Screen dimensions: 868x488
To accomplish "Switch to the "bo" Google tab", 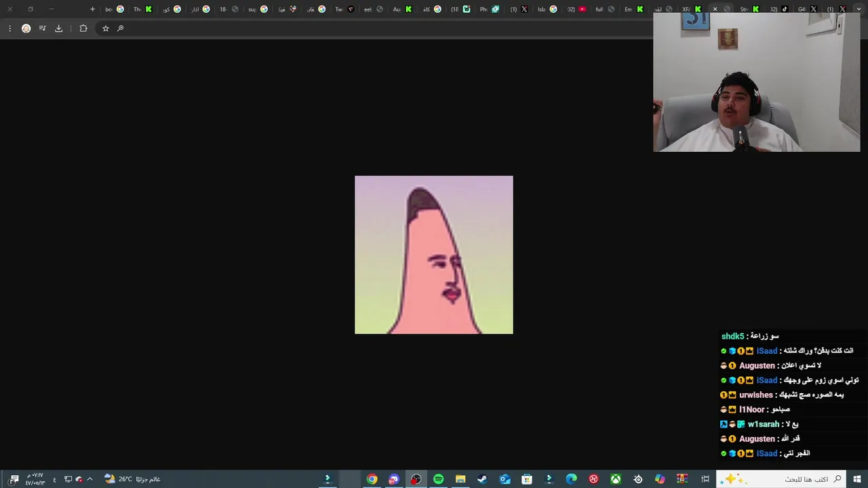I will pyautogui.click(x=115, y=9).
